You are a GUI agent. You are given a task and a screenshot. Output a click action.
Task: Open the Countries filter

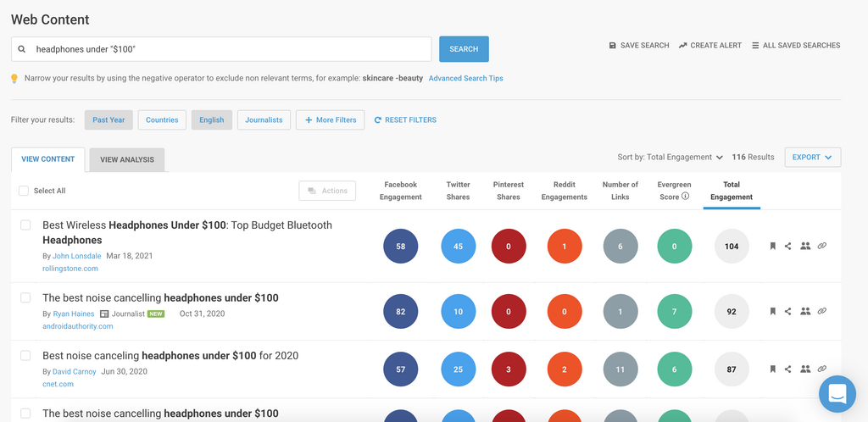click(162, 119)
